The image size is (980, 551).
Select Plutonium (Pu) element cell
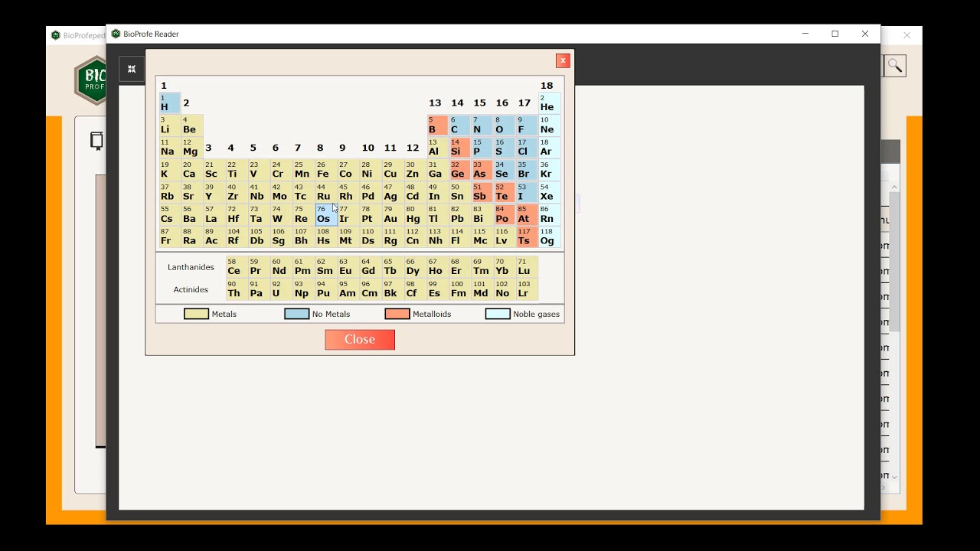click(x=326, y=289)
